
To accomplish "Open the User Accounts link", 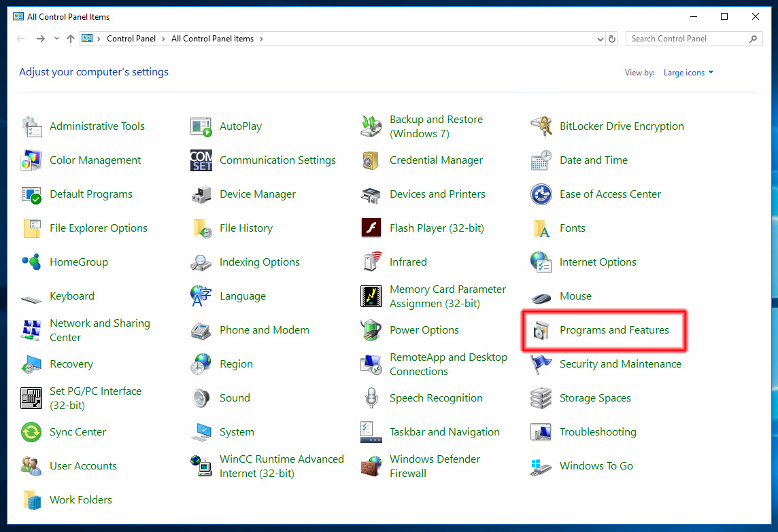I will 84,466.
